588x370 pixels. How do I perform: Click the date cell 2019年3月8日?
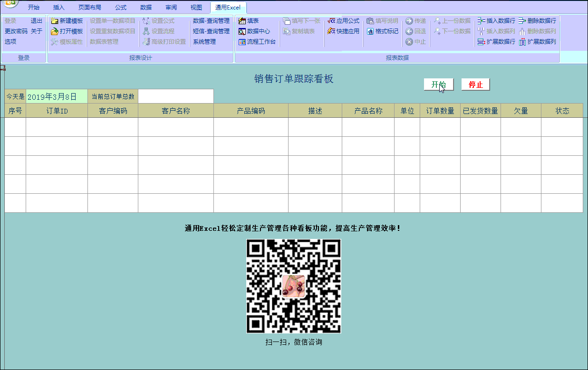tap(57, 96)
